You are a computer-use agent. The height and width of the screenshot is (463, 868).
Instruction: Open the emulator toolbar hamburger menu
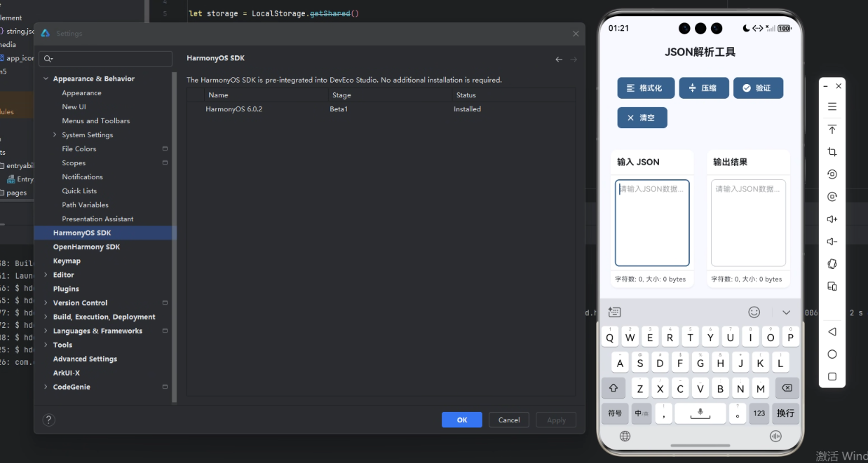pos(832,107)
